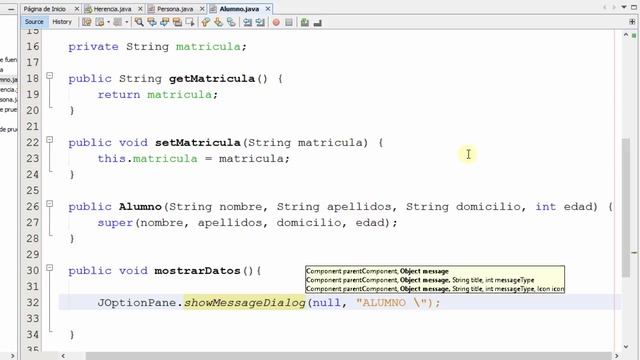Screen dimensions: 640x360
Task: Collapse the Alumno constructor fold
Action: 49,204
